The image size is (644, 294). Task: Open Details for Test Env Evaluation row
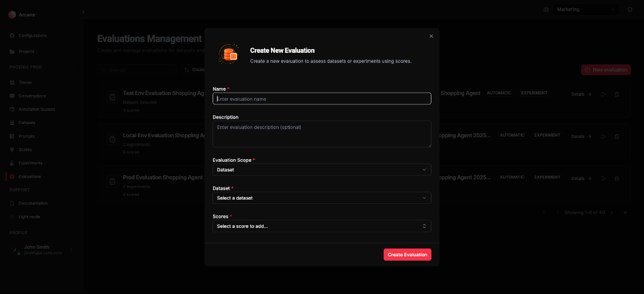(x=581, y=94)
